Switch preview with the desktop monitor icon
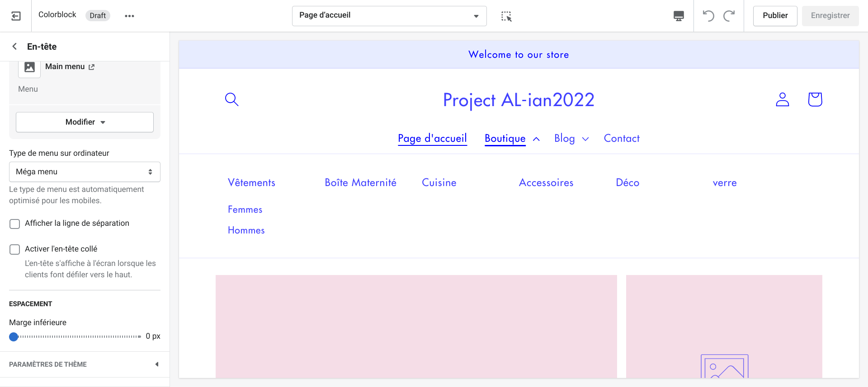Screen dimensions: 868x387 click(679, 16)
